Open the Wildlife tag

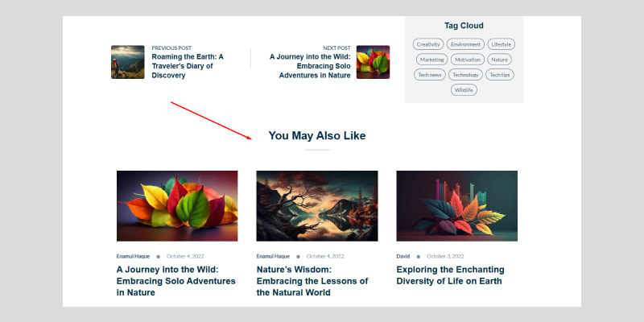tap(464, 90)
